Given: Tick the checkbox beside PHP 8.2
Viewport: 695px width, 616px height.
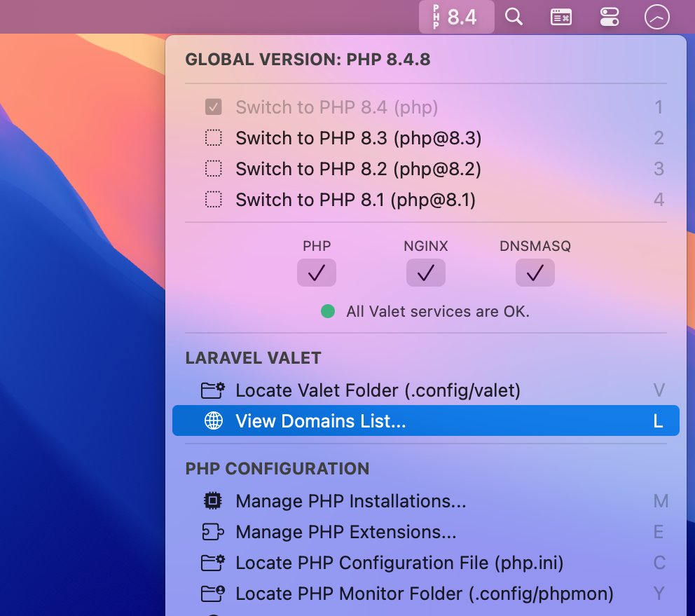Looking at the screenshot, I should coord(213,169).
